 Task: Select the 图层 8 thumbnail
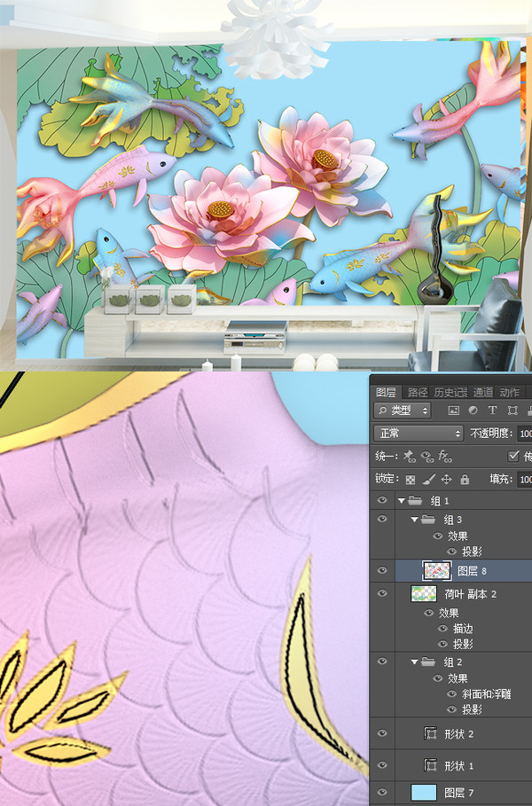click(436, 570)
